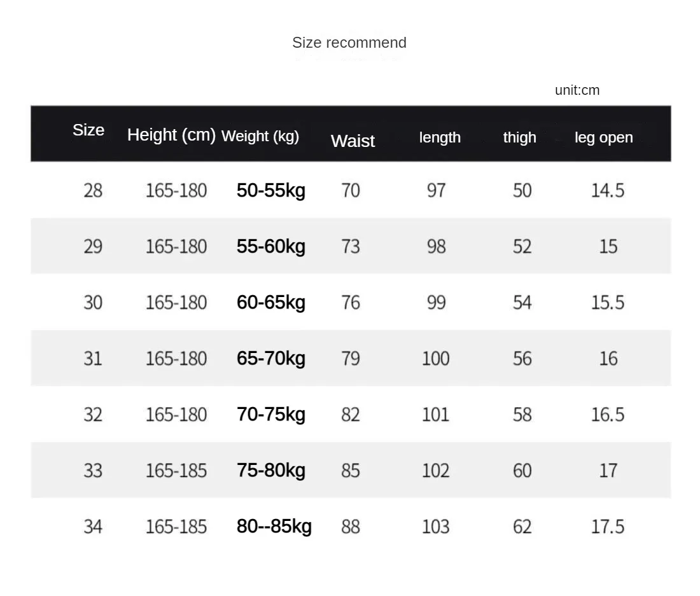Click the Weight (kg) column header
The width and height of the screenshot is (700, 596).
point(260,136)
